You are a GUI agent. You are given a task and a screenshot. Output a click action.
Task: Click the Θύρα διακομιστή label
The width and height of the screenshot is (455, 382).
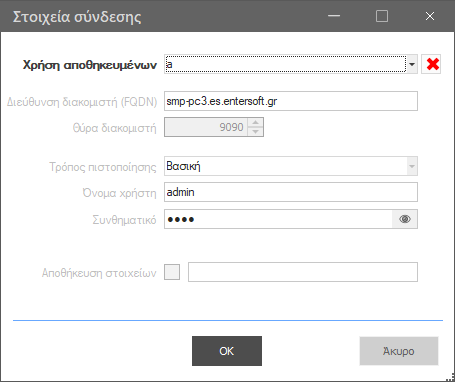114,128
